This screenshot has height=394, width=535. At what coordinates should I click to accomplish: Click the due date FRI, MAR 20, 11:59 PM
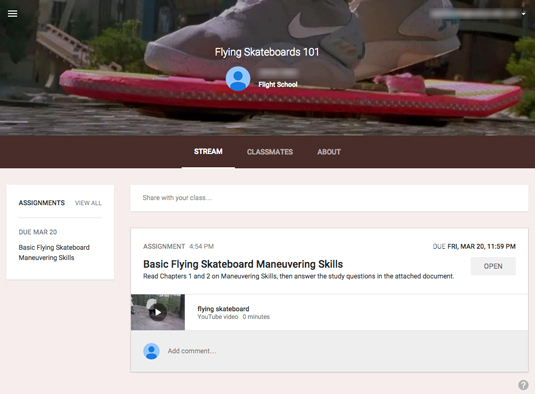click(481, 246)
